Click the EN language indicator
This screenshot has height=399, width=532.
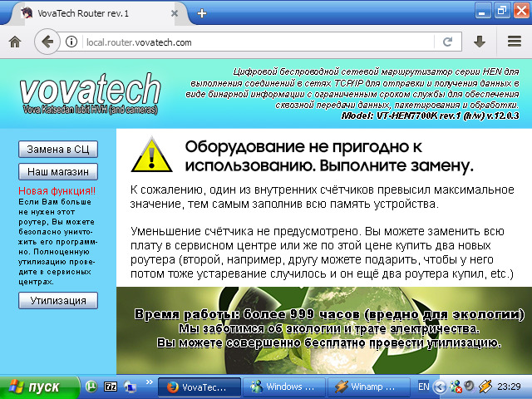coord(423,387)
